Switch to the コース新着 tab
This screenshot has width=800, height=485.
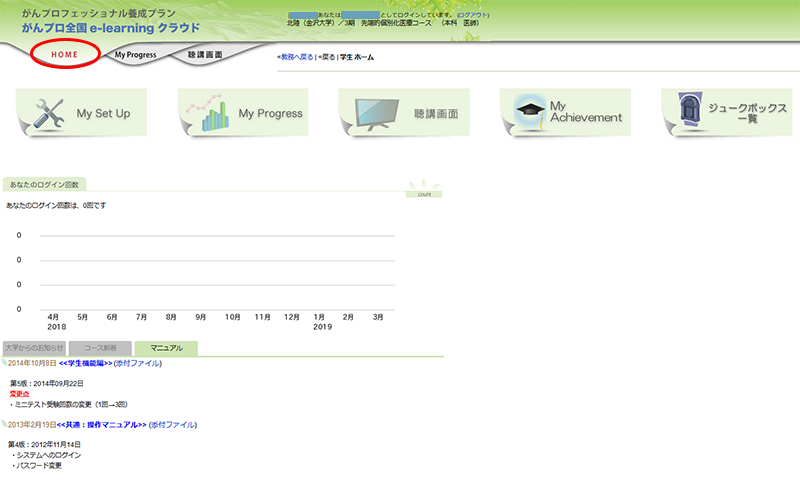(100, 348)
